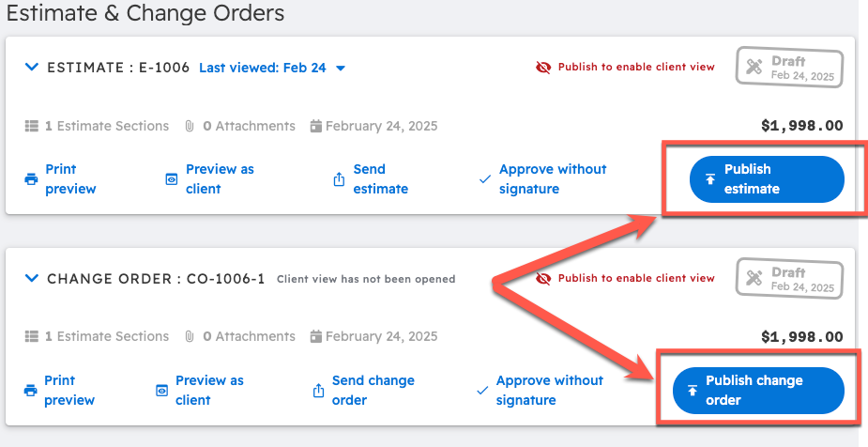Screen dimensions: 868x447
Task: Collapse the ESTIMATE : E-1006 section
Action: [x=31, y=68]
